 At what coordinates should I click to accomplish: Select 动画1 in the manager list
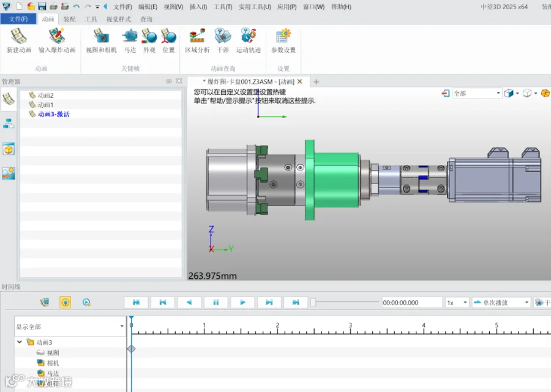pyautogui.click(x=46, y=105)
